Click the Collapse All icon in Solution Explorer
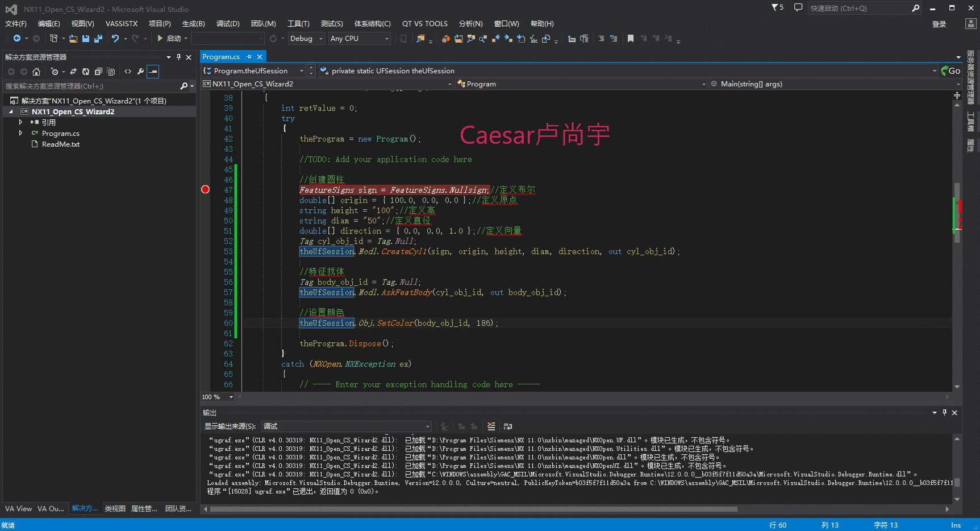This screenshot has height=531, width=980. click(x=98, y=72)
